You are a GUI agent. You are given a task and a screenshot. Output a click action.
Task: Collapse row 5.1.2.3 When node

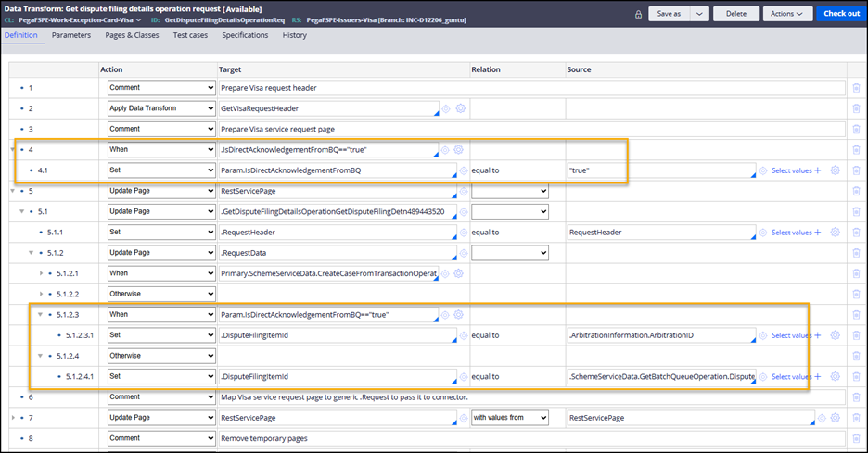41,315
